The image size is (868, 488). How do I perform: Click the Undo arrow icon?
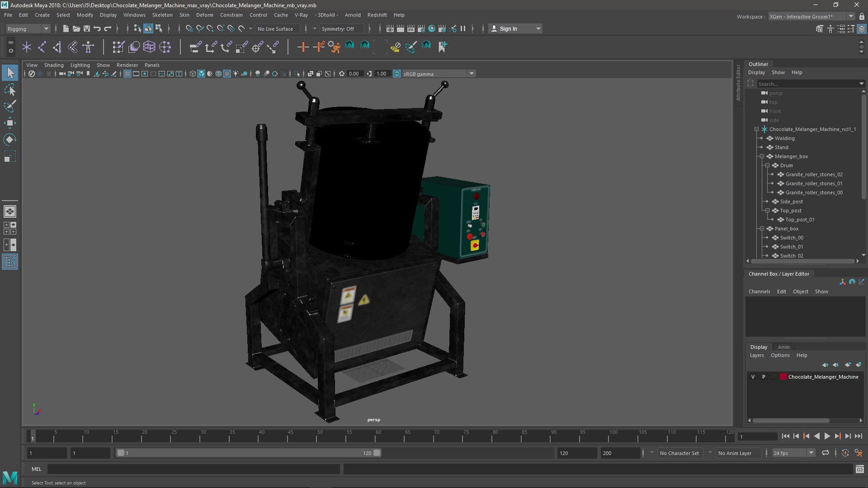point(97,29)
